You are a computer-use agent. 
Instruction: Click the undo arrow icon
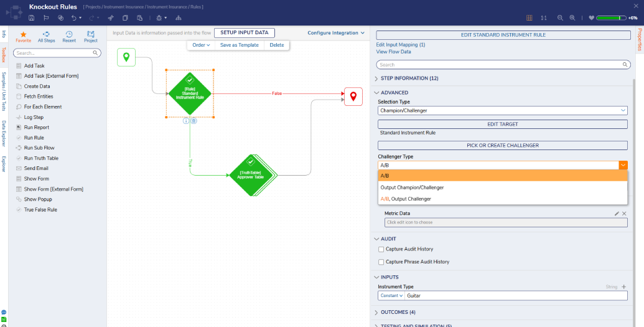pyautogui.click(x=74, y=17)
